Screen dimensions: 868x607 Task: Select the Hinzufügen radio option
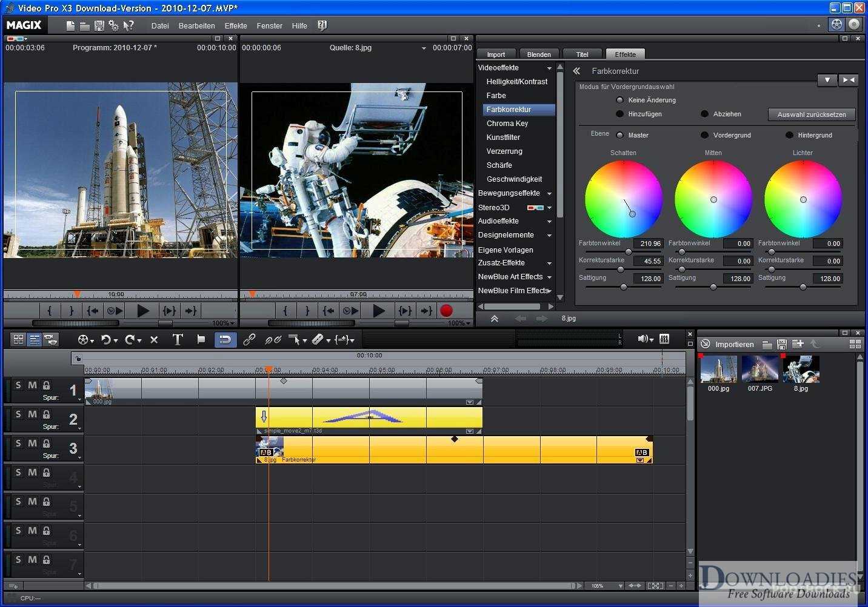pyautogui.click(x=619, y=114)
